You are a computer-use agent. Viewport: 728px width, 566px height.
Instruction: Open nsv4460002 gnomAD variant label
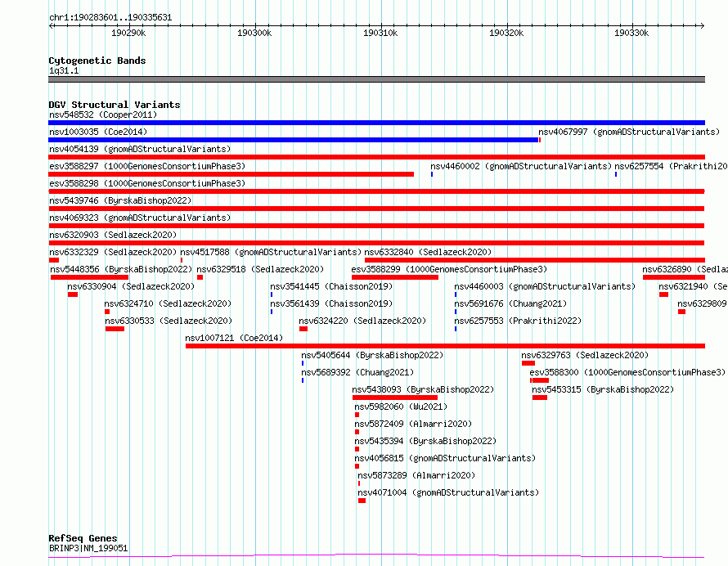point(521,166)
